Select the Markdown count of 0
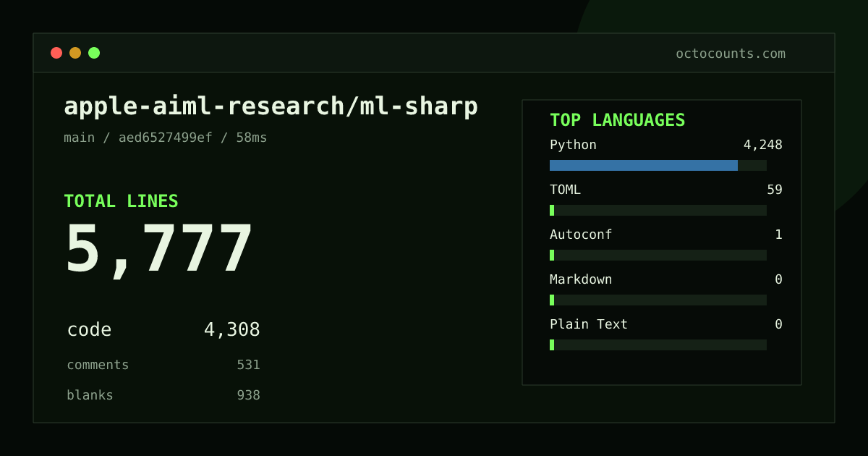The image size is (868, 456). coord(778,279)
